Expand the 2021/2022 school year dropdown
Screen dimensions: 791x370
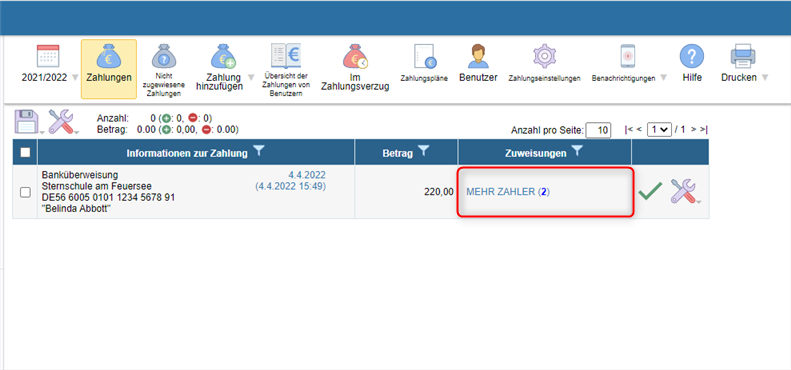75,78
